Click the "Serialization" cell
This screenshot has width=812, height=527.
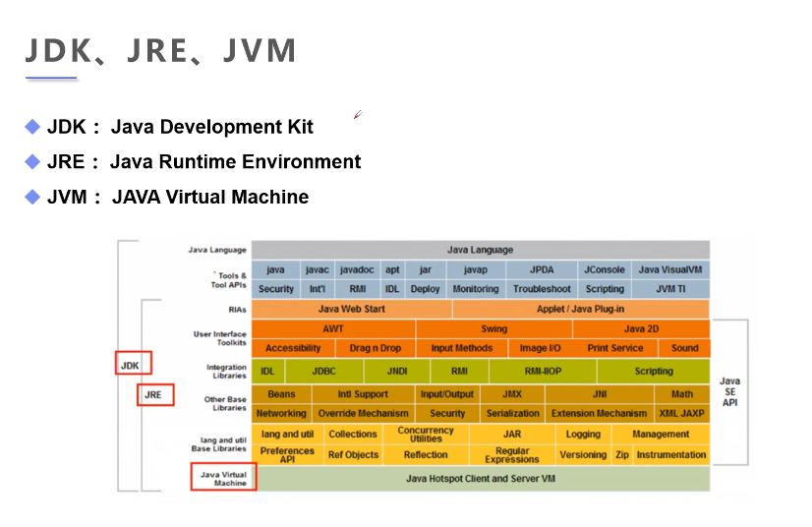coord(513,414)
